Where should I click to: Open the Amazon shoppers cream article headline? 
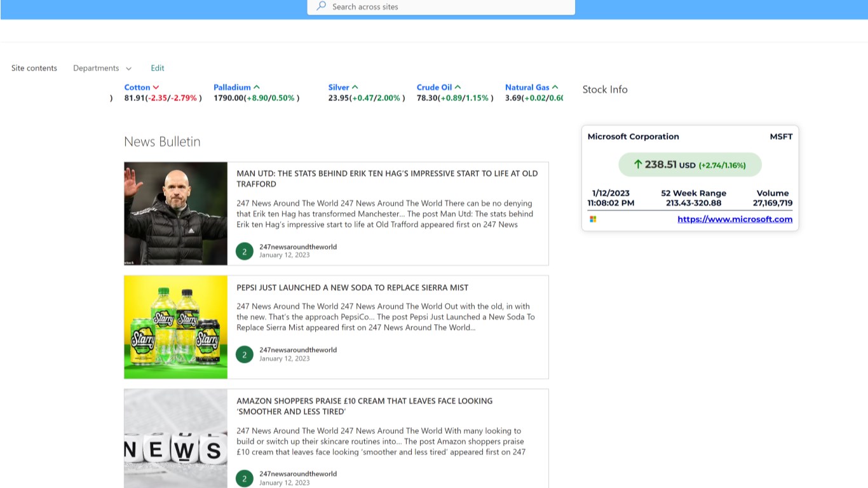[x=365, y=406]
